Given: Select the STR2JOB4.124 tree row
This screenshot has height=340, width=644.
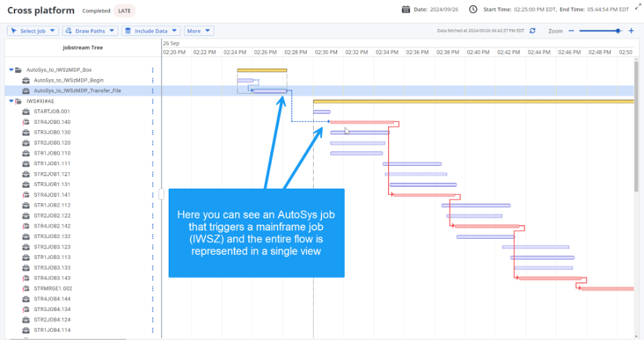Looking at the screenshot, I should [x=83, y=319].
